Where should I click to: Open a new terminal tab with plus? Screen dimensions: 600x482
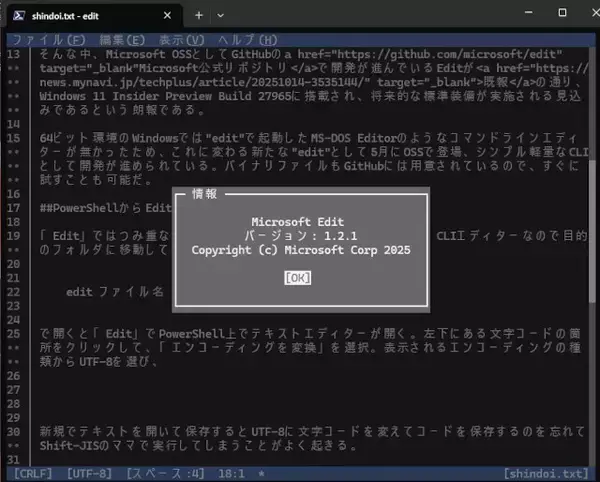click(199, 15)
